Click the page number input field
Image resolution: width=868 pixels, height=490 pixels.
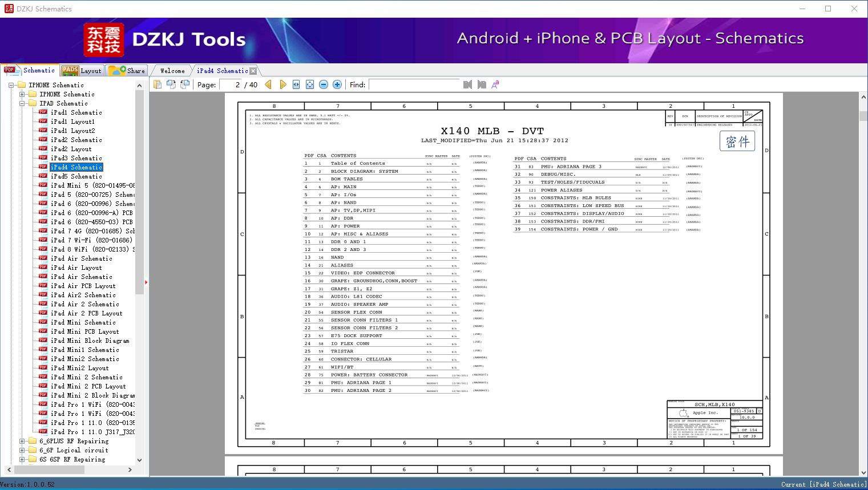[231, 84]
